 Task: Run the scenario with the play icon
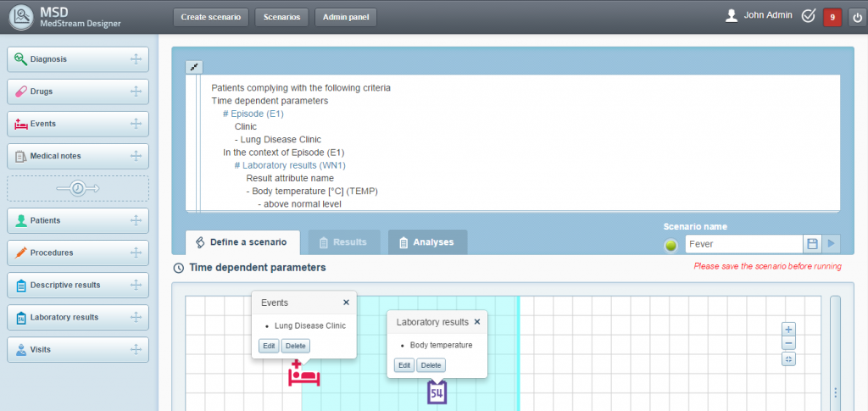click(x=831, y=244)
